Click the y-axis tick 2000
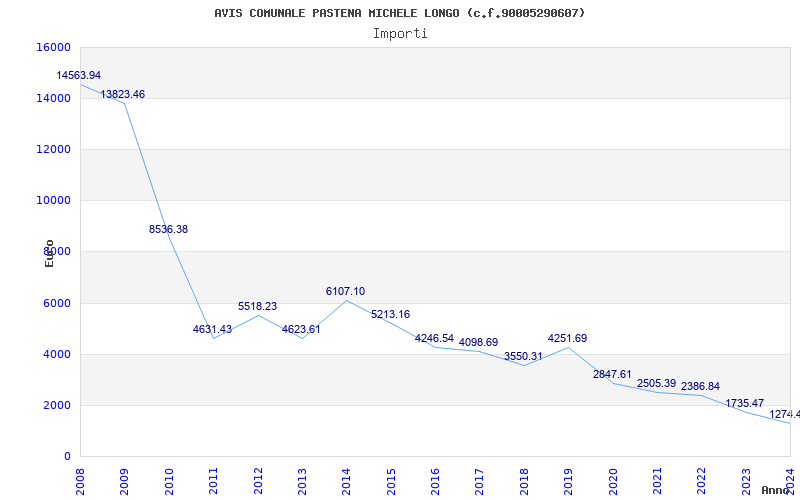 tap(57, 406)
